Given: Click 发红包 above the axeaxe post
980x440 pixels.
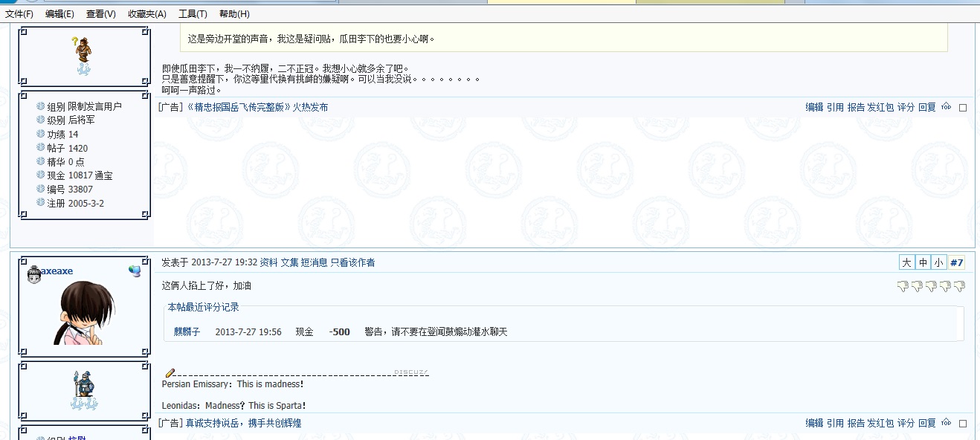Looking at the screenshot, I should point(880,107).
